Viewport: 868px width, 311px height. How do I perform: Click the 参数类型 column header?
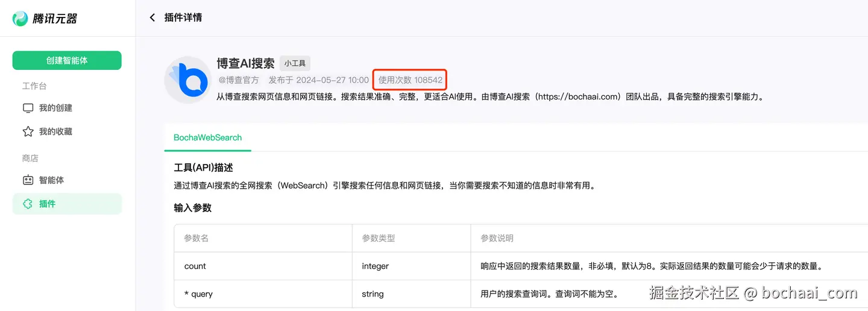[379, 238]
